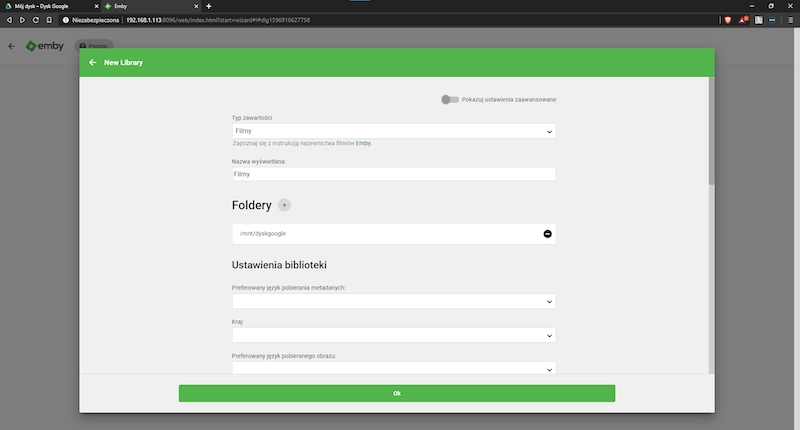Screen dimensions: 800x430
Task: Reload the page with the browser refresh icon
Action: [37, 19]
